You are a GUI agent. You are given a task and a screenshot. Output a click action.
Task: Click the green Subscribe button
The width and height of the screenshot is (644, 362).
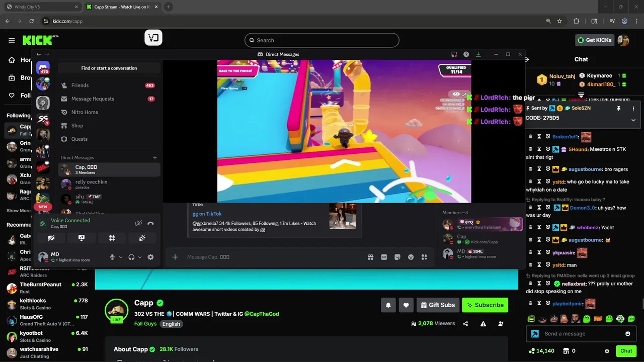485,305
